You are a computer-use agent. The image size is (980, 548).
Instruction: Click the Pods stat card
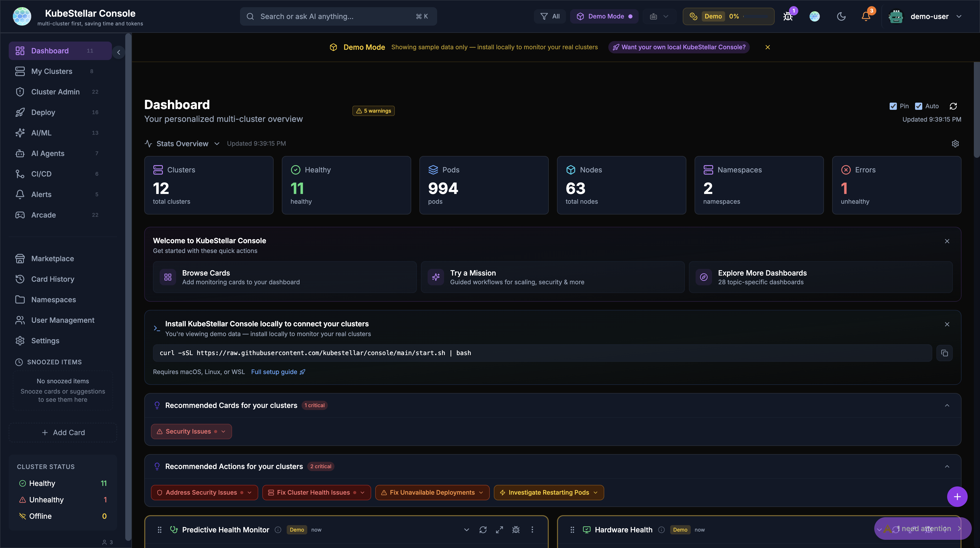pos(484,185)
